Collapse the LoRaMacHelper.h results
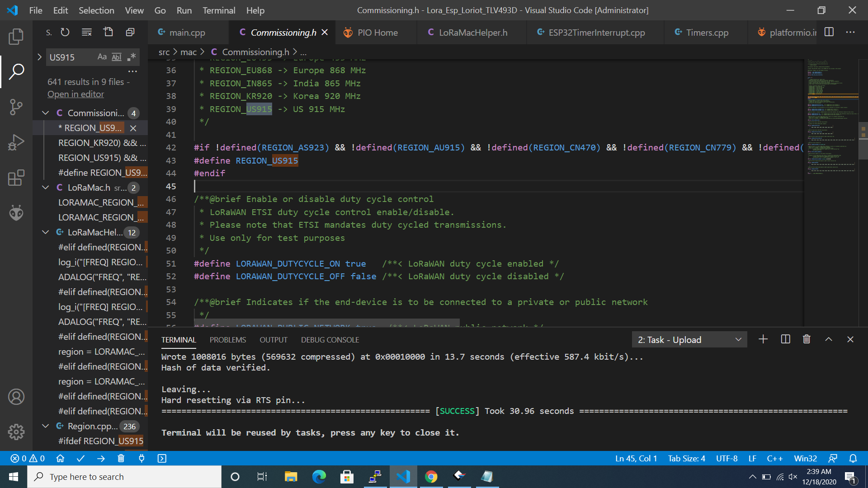The width and height of the screenshot is (868, 488). (45, 232)
